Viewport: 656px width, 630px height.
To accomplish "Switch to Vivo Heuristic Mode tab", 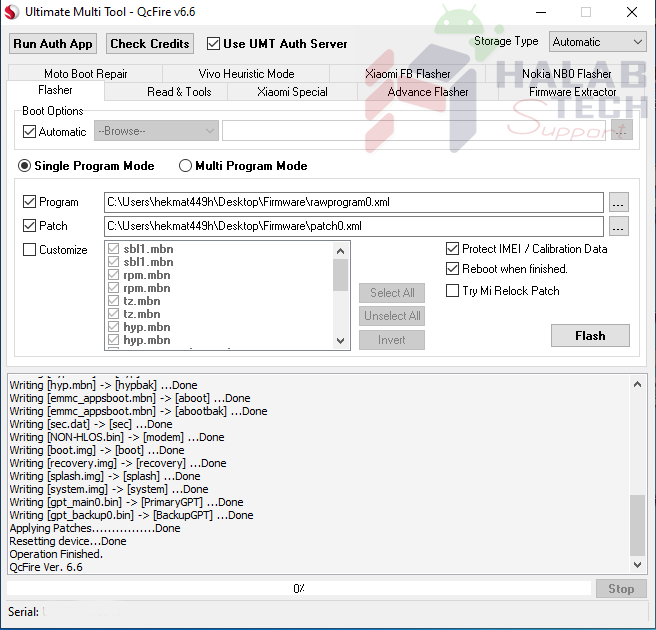I will [x=246, y=74].
